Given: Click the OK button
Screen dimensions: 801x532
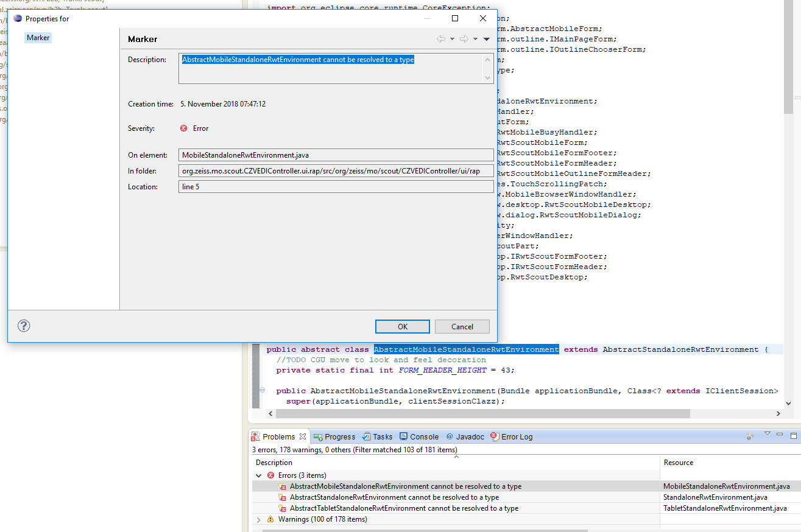Looking at the screenshot, I should click(403, 326).
